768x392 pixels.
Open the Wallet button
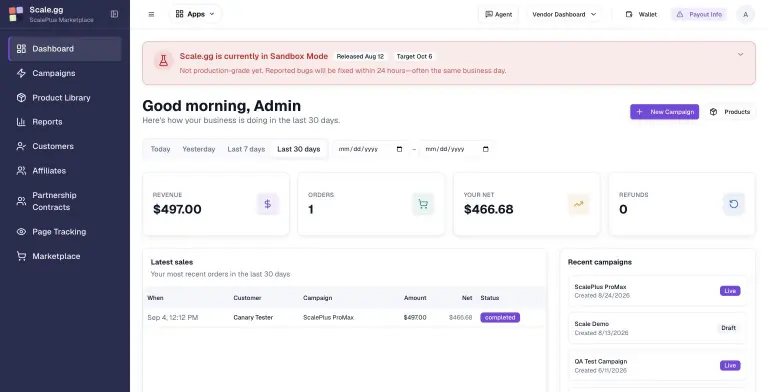pos(641,14)
